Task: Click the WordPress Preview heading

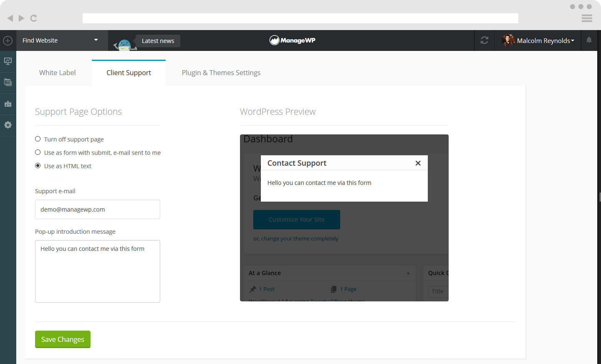Action: [278, 111]
